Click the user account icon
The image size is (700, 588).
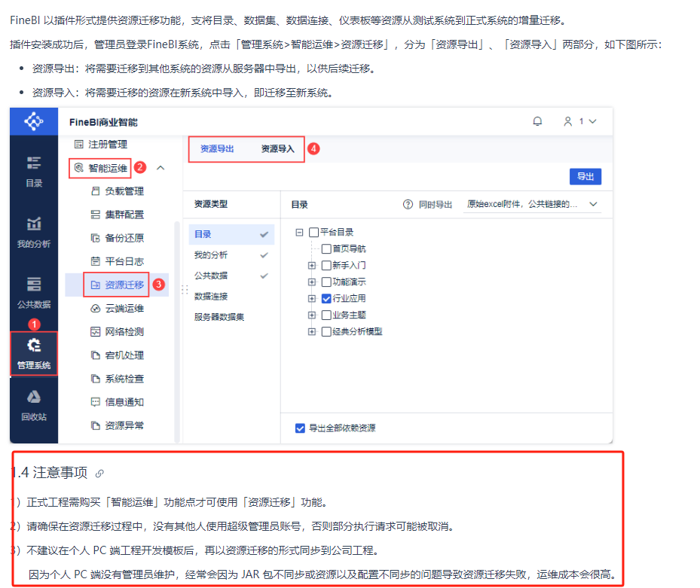click(x=567, y=121)
